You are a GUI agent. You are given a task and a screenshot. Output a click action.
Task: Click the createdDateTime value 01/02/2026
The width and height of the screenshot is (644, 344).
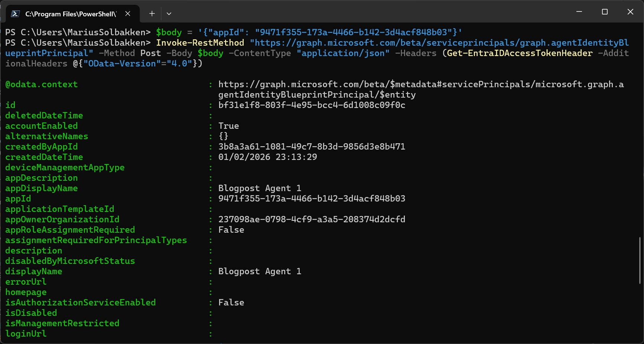pos(267,157)
